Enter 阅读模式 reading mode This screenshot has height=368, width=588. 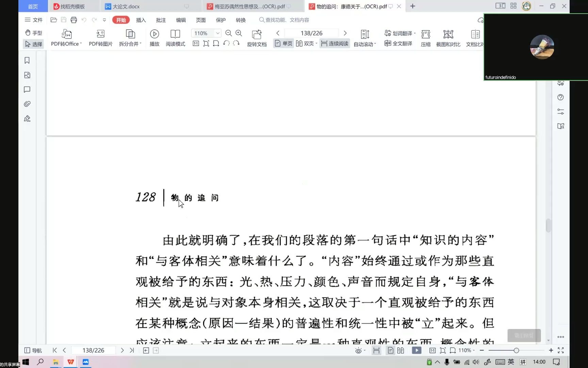tap(175, 38)
